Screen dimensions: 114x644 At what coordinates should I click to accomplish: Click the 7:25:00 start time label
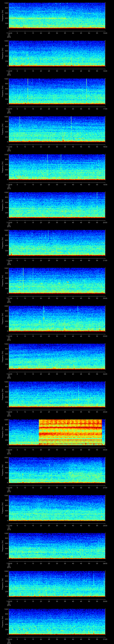click(9, 450)
